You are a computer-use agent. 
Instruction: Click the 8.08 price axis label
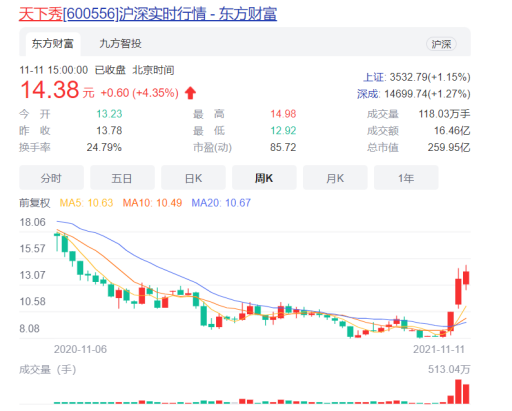[x=29, y=329]
